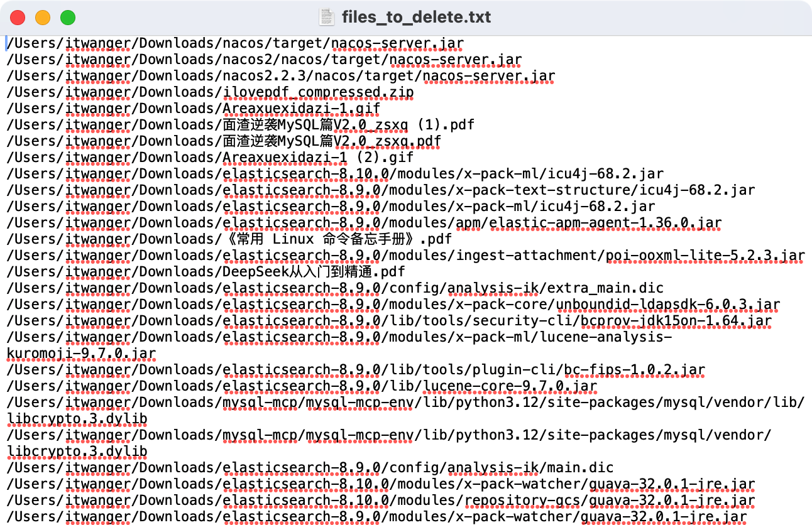Click the poi-ooxml-lite-5.2.3.jar filename

[705, 256]
